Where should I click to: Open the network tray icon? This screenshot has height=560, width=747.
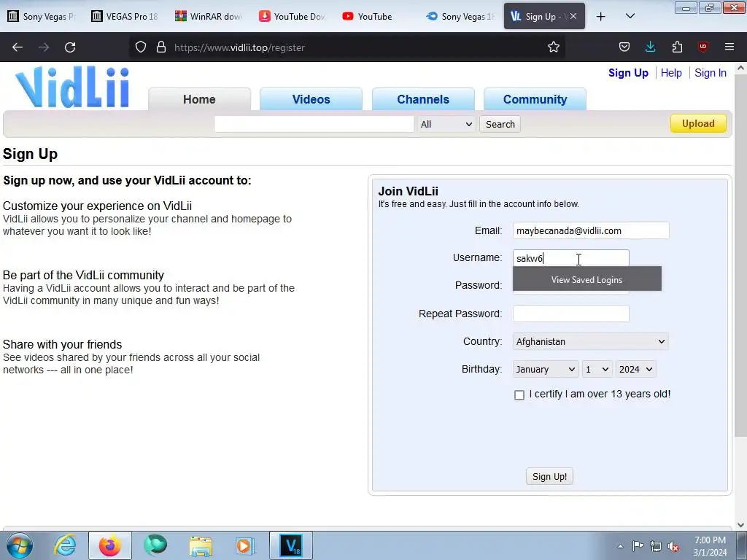(x=656, y=546)
